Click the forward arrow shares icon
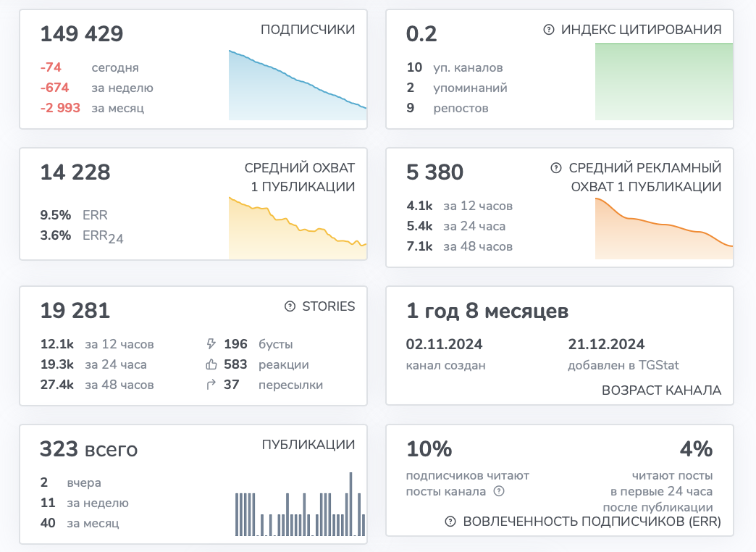 click(x=211, y=385)
